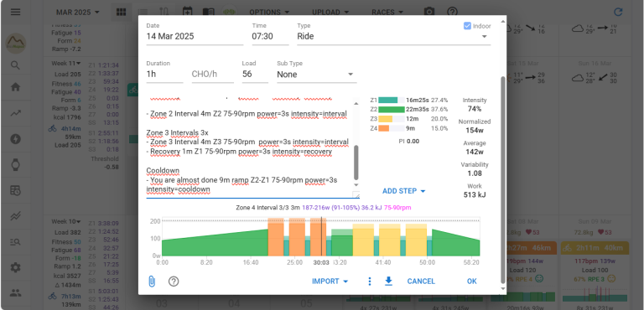Open activity list search sidebar icon
644x310 pixels.
pyautogui.click(x=16, y=242)
